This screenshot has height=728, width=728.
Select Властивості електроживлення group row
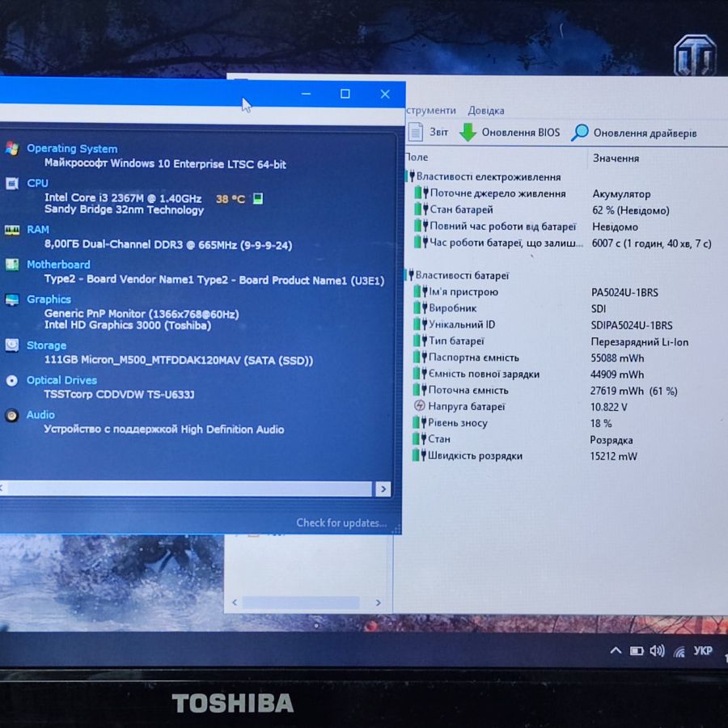484,177
